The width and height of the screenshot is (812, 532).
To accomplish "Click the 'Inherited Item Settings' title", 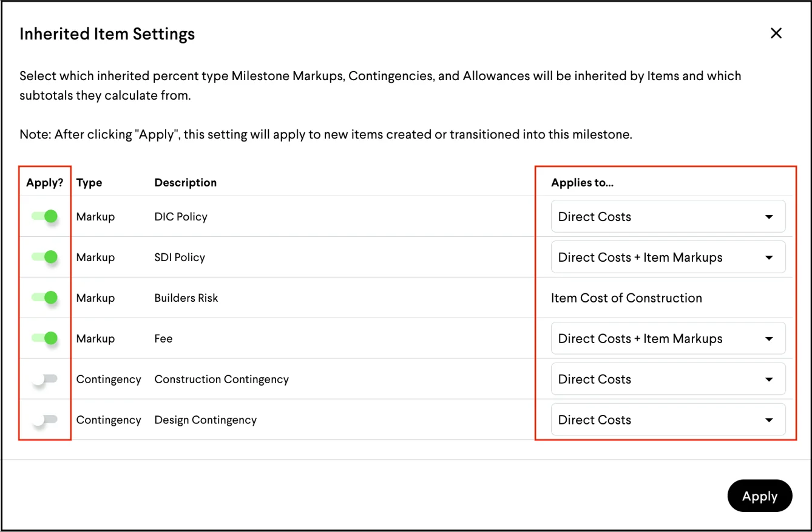I will pyautogui.click(x=107, y=34).
